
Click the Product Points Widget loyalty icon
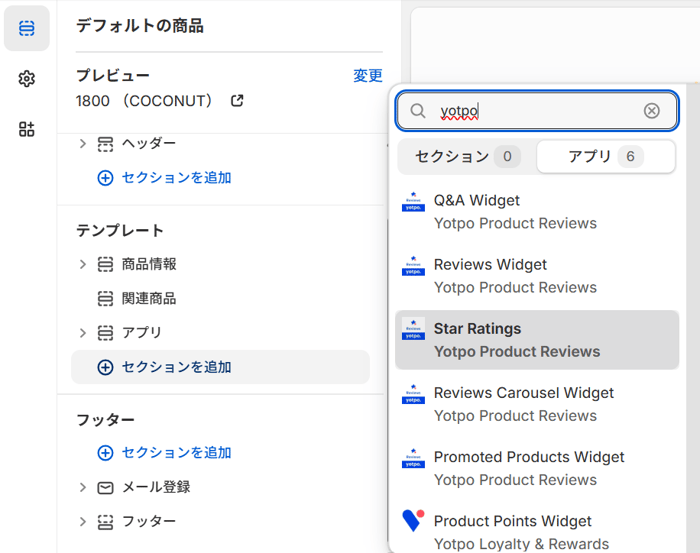[413, 520]
